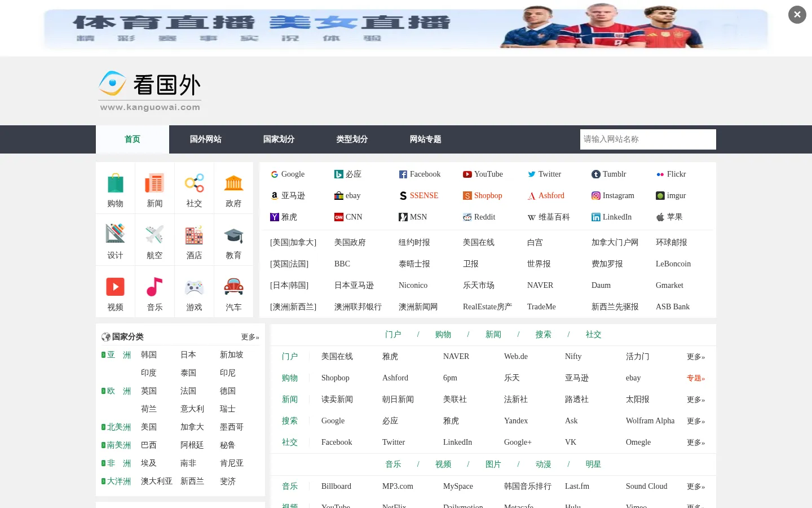The image size is (812, 508).
Task: Close the top banner advertisement
Action: 797,15
